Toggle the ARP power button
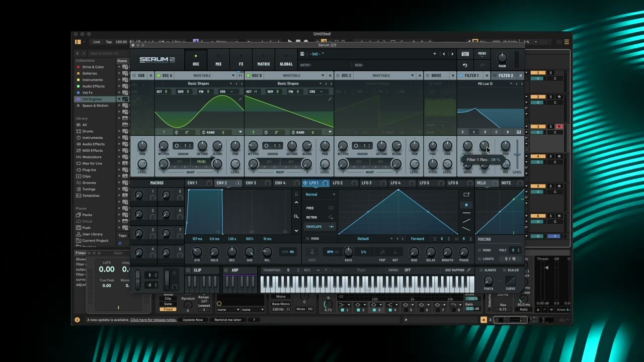The height and width of the screenshot is (362, 644). coord(226,270)
